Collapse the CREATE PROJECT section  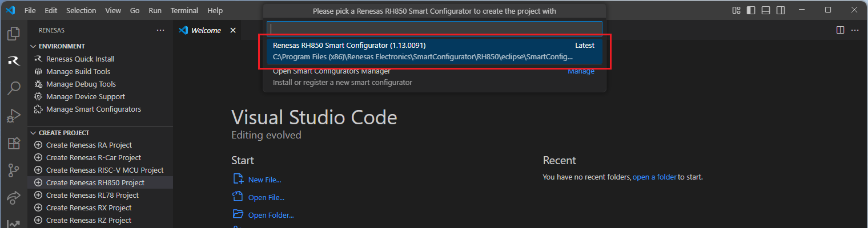point(101,133)
